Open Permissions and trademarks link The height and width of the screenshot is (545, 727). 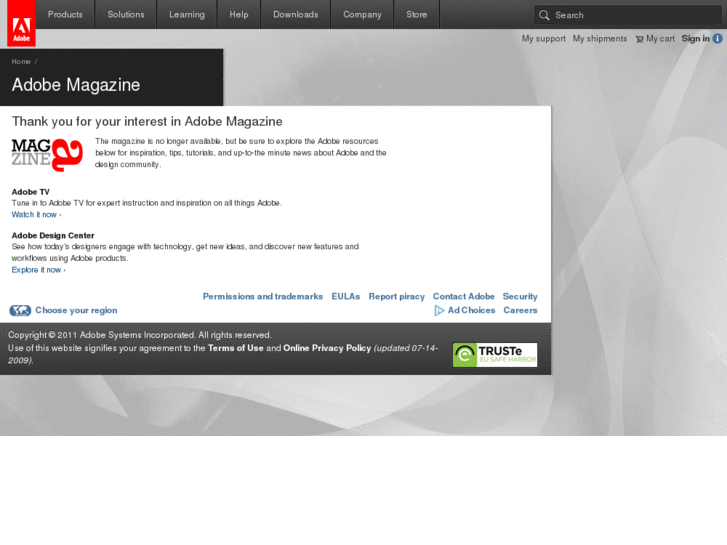coord(262,296)
